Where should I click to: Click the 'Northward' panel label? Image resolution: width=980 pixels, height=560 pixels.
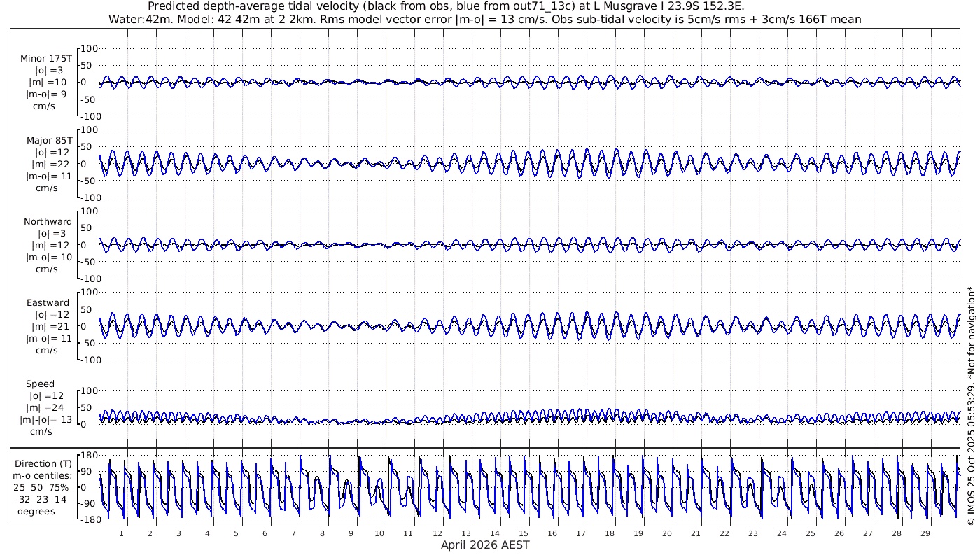(48, 222)
